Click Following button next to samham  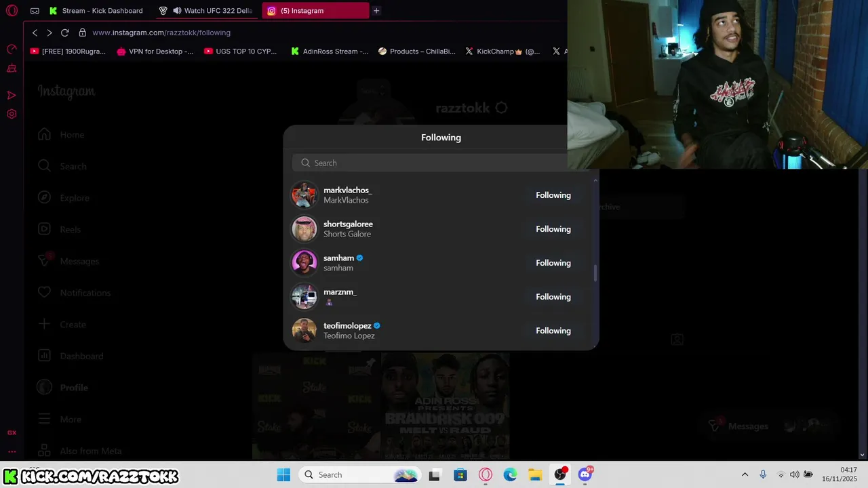[x=553, y=263]
